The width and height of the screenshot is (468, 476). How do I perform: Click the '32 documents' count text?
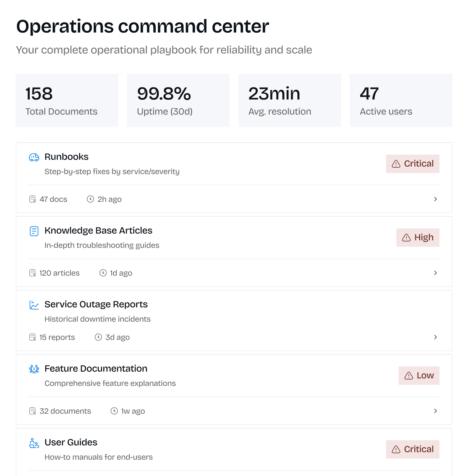[x=65, y=411]
